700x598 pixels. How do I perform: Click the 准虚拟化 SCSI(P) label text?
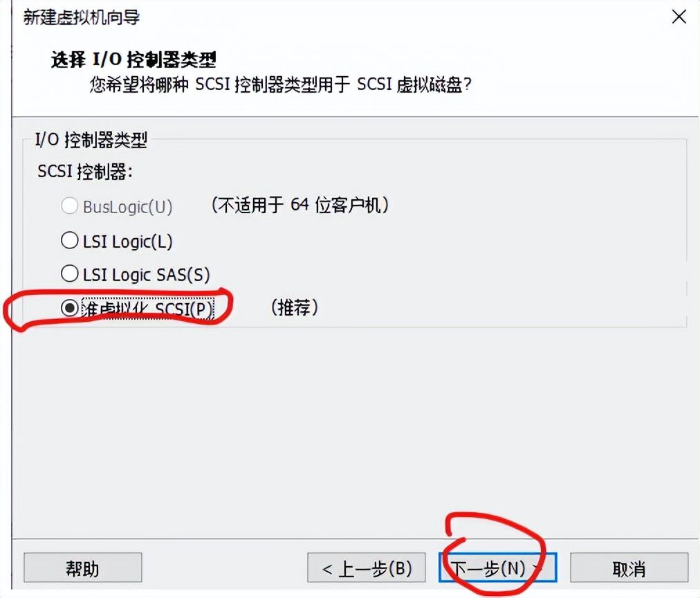[147, 309]
